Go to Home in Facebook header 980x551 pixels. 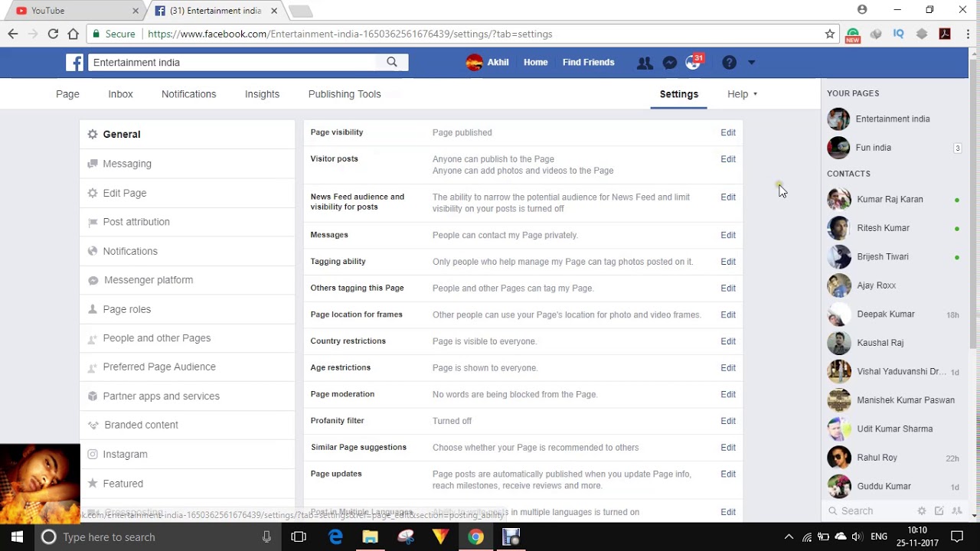coord(535,63)
